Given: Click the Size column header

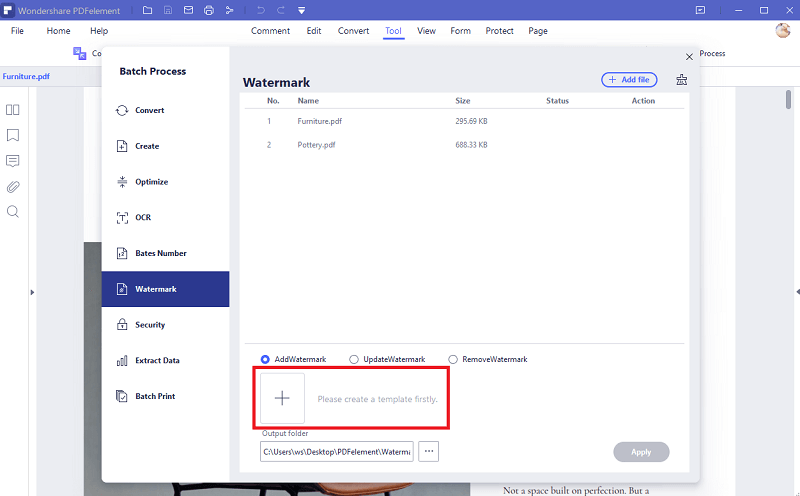Looking at the screenshot, I should [463, 101].
